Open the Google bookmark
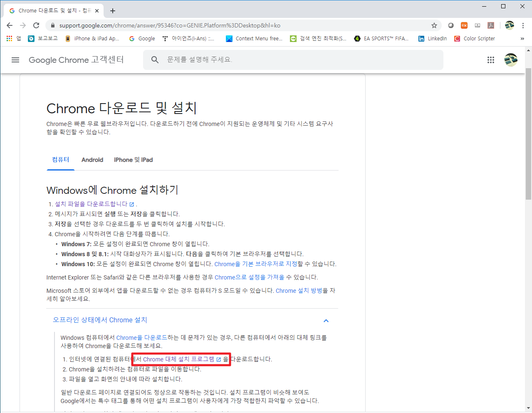This screenshot has width=532, height=413. (142, 38)
